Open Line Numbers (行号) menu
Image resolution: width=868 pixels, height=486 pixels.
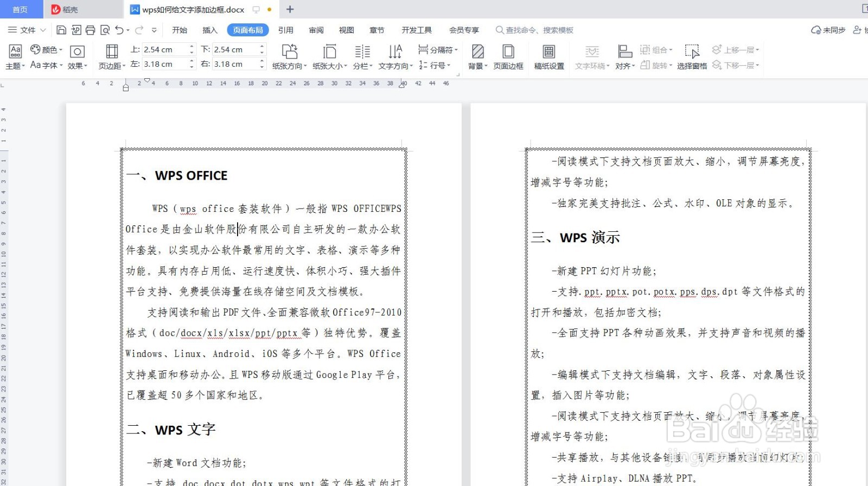tap(435, 65)
